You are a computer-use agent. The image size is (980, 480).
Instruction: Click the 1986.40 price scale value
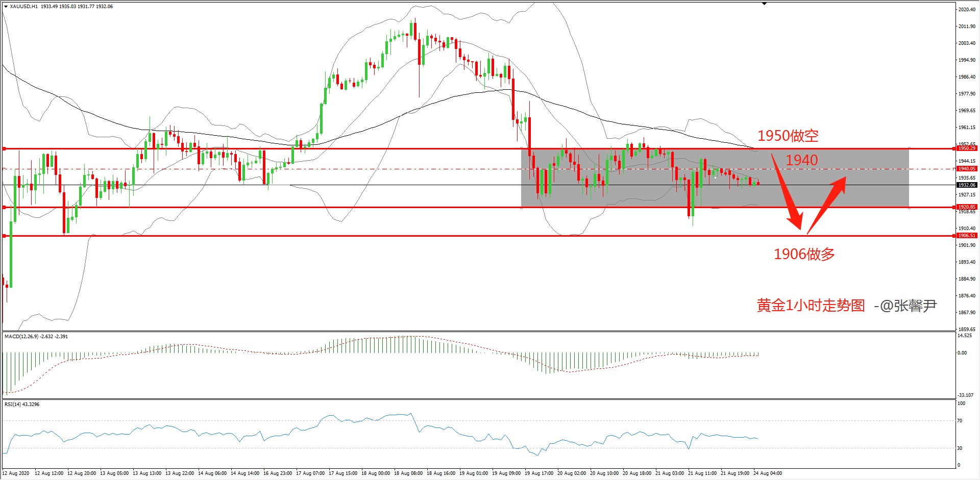(967, 77)
